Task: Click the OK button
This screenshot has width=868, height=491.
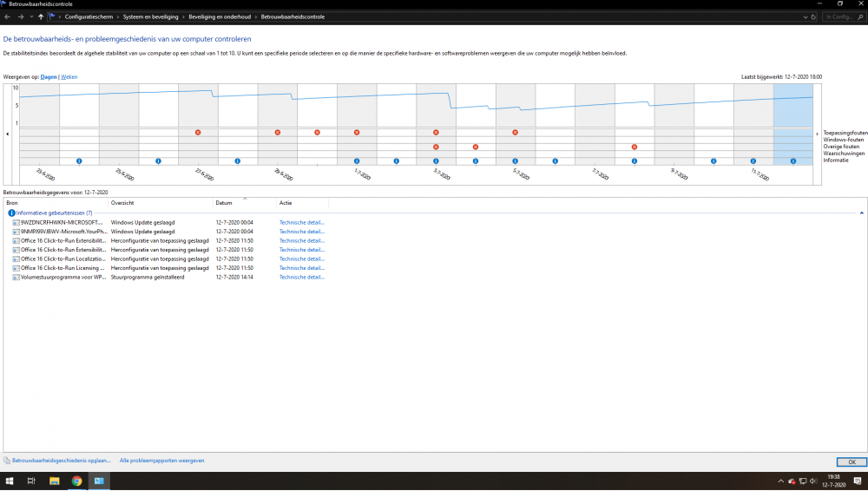Action: (x=851, y=462)
